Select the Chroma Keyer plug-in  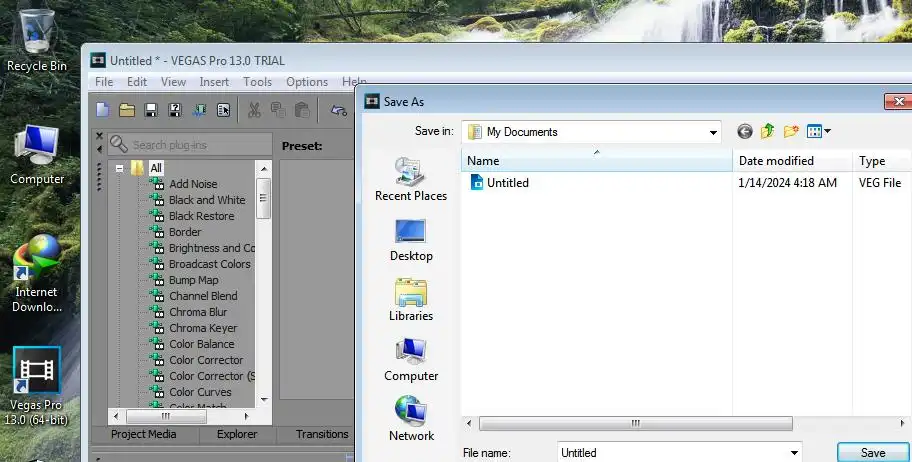(203, 328)
